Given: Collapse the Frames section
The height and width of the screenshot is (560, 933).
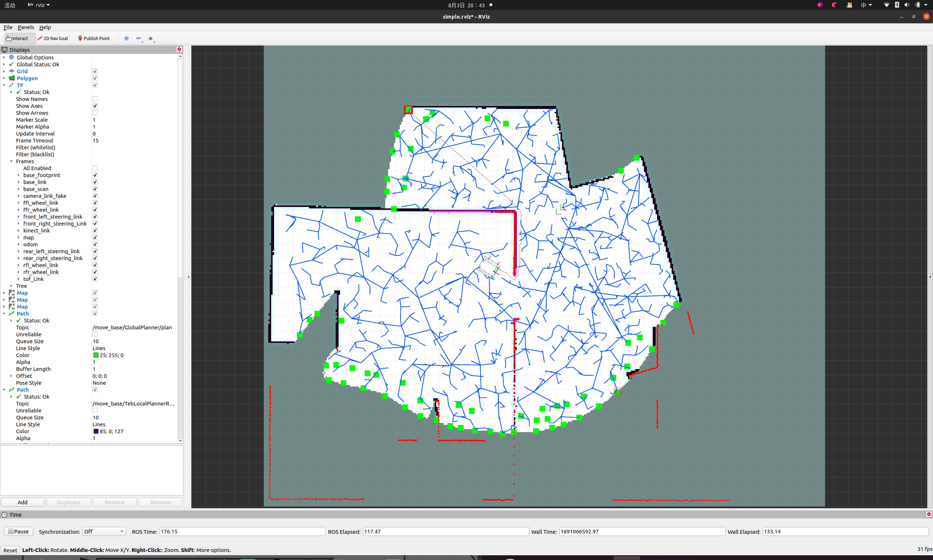Looking at the screenshot, I should pos(11,161).
